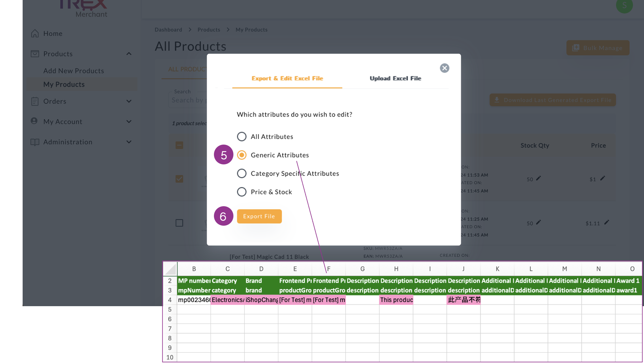Image resolution: width=644 pixels, height=364 pixels.
Task: Click Bulk Manage button
Action: pyautogui.click(x=598, y=48)
